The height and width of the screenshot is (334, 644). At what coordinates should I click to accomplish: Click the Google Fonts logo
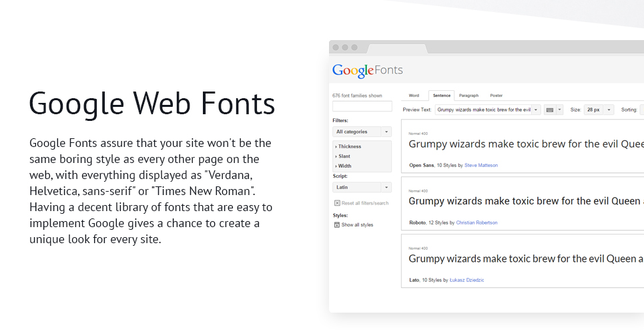coord(368,71)
